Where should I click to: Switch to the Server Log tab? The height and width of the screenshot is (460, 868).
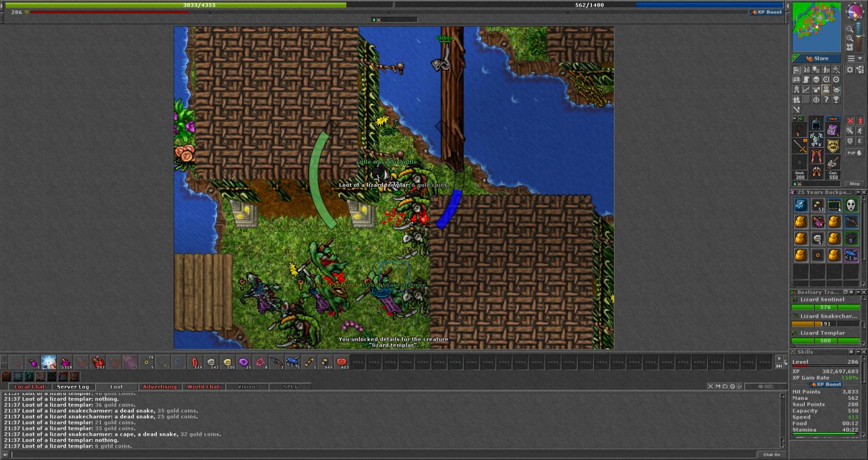tap(73, 387)
